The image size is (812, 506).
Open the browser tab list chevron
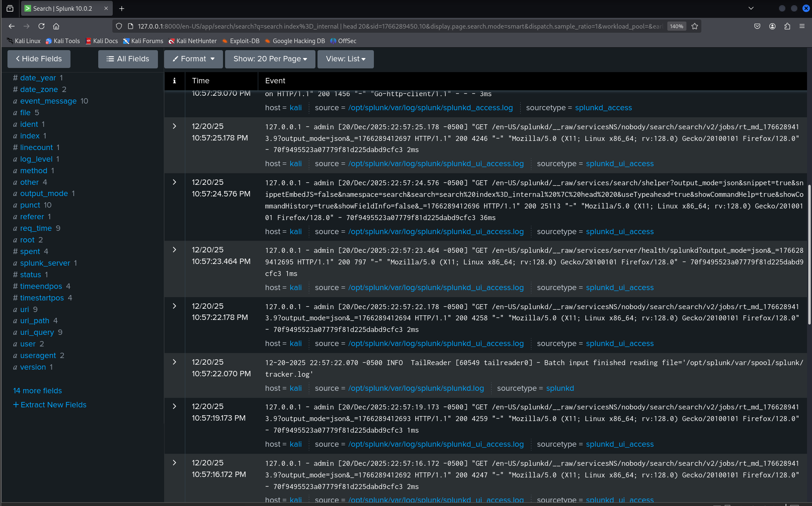pyautogui.click(x=751, y=8)
